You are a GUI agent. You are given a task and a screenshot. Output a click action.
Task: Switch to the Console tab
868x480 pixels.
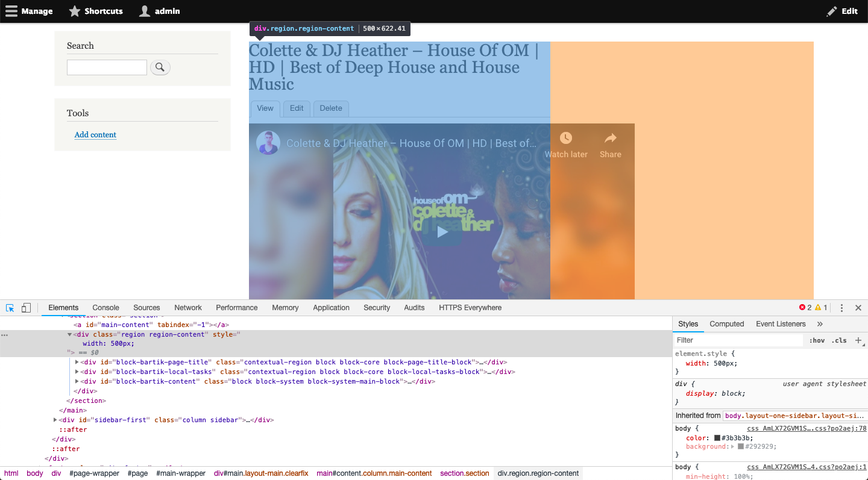click(x=106, y=308)
